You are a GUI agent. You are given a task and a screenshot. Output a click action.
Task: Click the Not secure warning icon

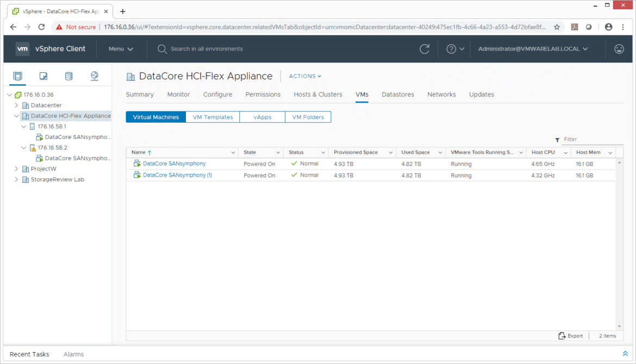(x=59, y=27)
